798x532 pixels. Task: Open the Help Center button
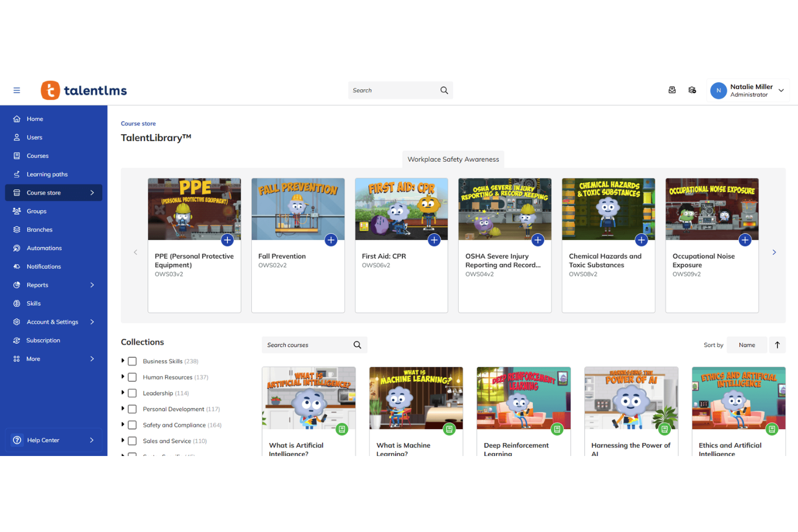click(53, 440)
